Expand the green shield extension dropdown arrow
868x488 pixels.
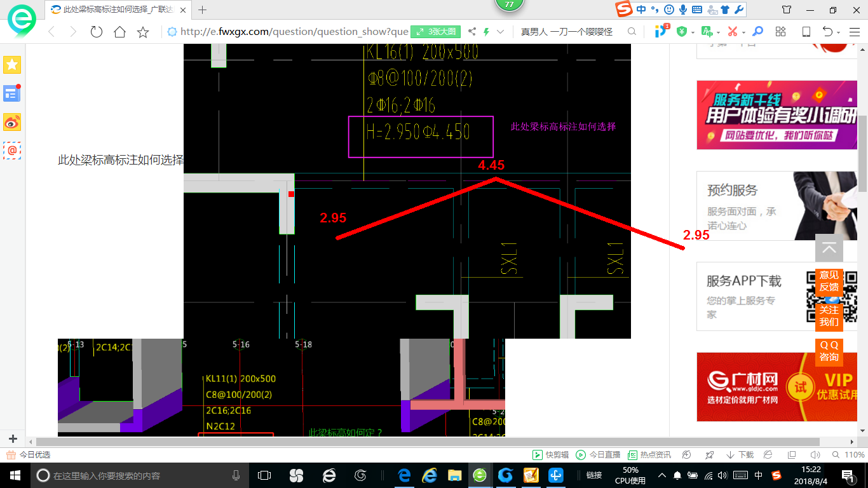pos(693,32)
